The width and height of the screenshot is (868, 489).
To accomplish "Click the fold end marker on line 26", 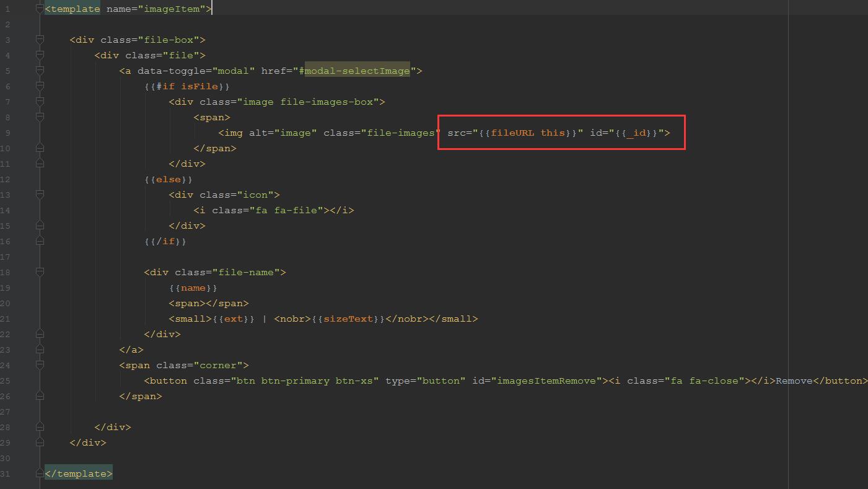I will coord(40,396).
